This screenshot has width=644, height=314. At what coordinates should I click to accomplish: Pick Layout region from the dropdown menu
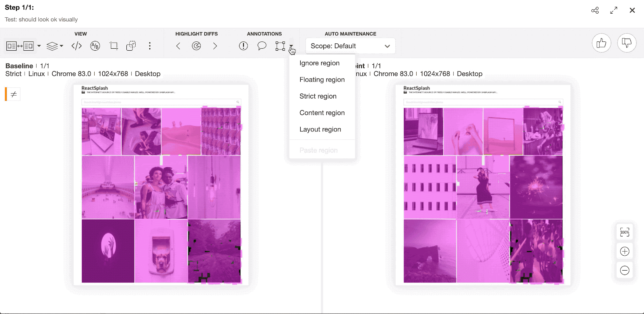[x=320, y=129]
